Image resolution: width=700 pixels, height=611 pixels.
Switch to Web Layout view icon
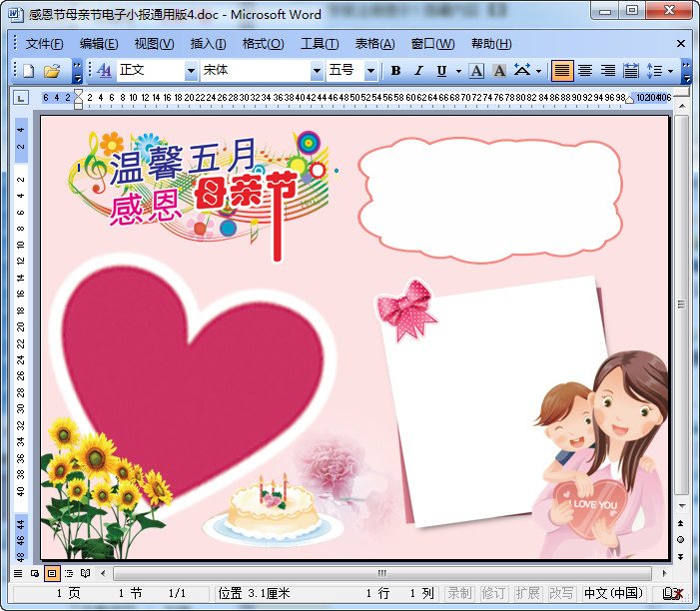(35, 573)
